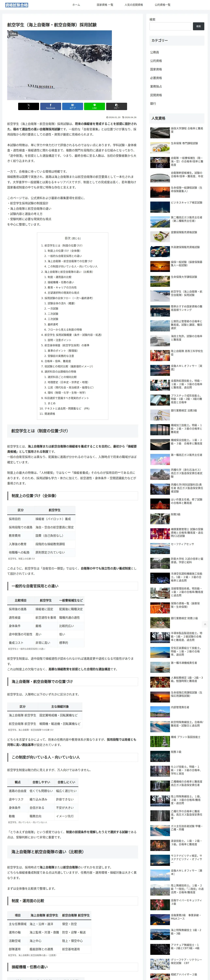Click the scroll-to-top arrow icon

click(x=205, y=624)
